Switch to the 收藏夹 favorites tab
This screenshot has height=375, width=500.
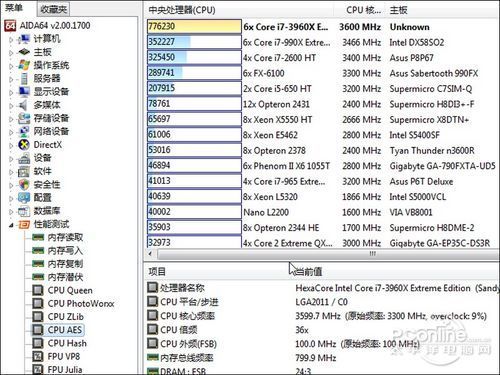point(53,9)
